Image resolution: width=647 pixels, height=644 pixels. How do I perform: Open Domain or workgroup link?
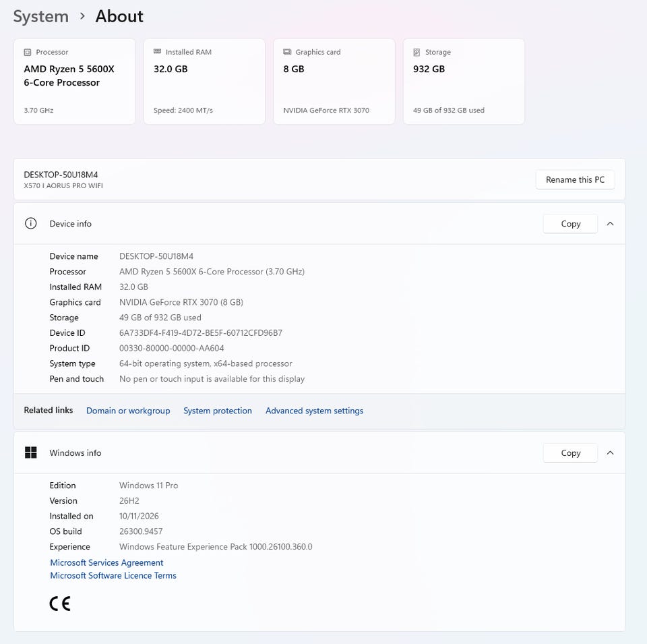(x=128, y=411)
